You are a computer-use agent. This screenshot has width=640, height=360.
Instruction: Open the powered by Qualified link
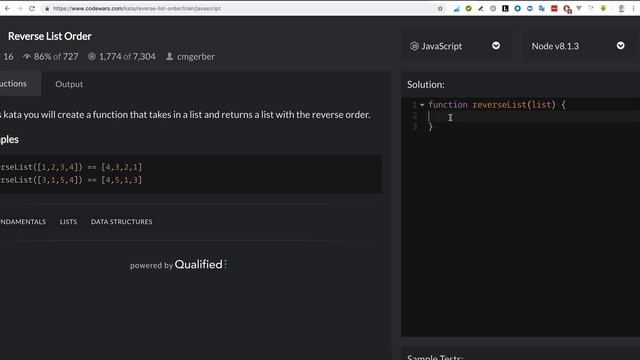pos(178,264)
